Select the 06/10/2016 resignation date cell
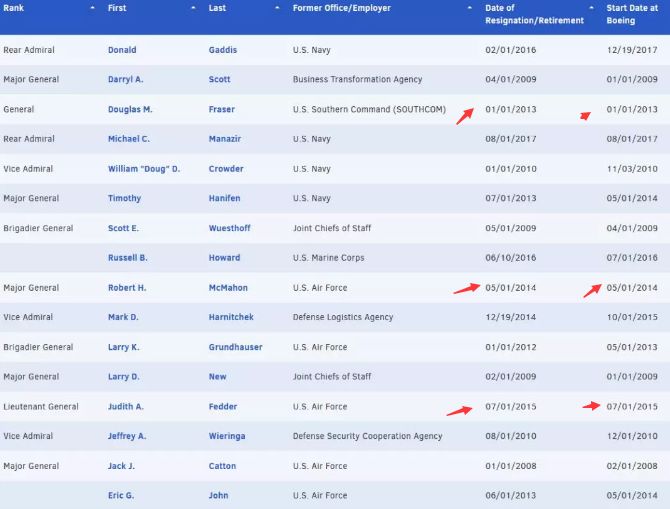The image size is (670, 509). click(x=511, y=258)
